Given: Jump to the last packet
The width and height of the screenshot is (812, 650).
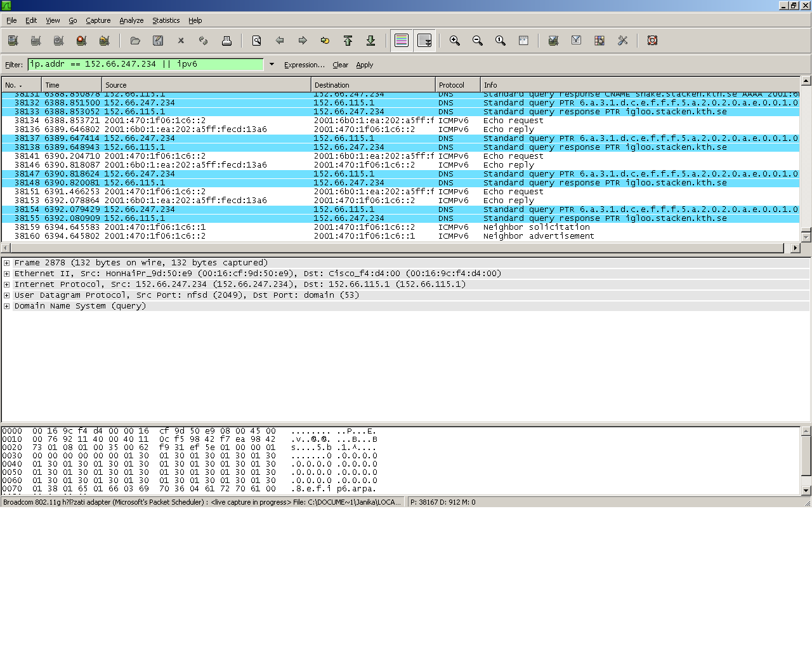Looking at the screenshot, I should pos(371,41).
